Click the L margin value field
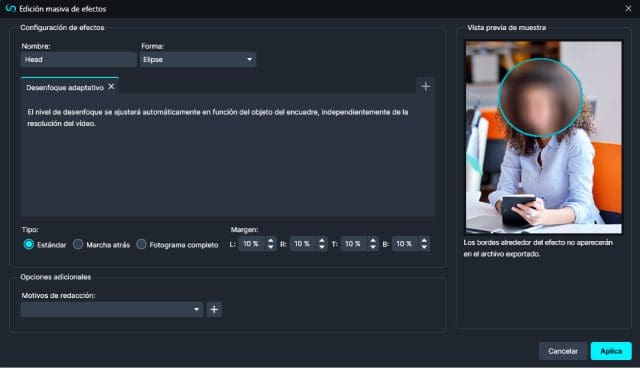The image size is (640, 368). pyautogui.click(x=252, y=244)
